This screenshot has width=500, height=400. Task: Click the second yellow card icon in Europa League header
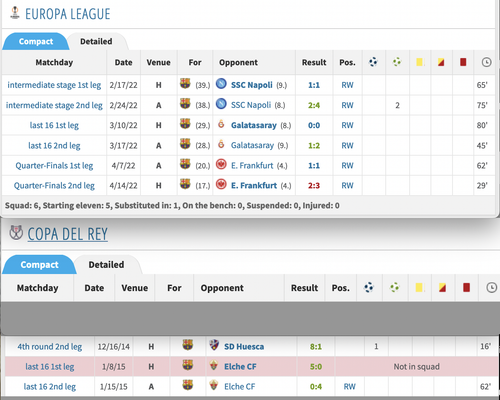click(x=441, y=62)
